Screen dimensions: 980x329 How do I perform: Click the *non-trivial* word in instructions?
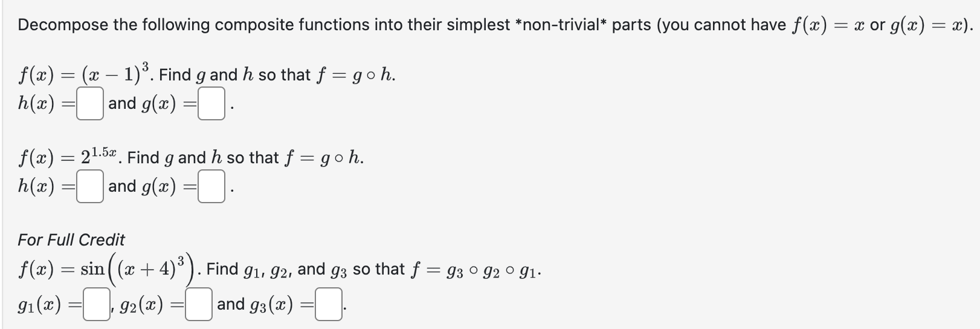[x=559, y=25]
